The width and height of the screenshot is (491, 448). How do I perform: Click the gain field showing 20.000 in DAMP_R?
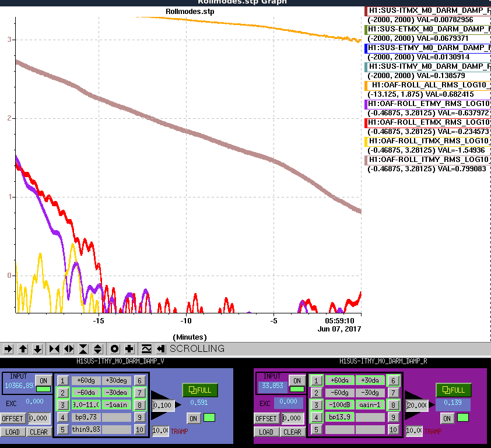417,405
